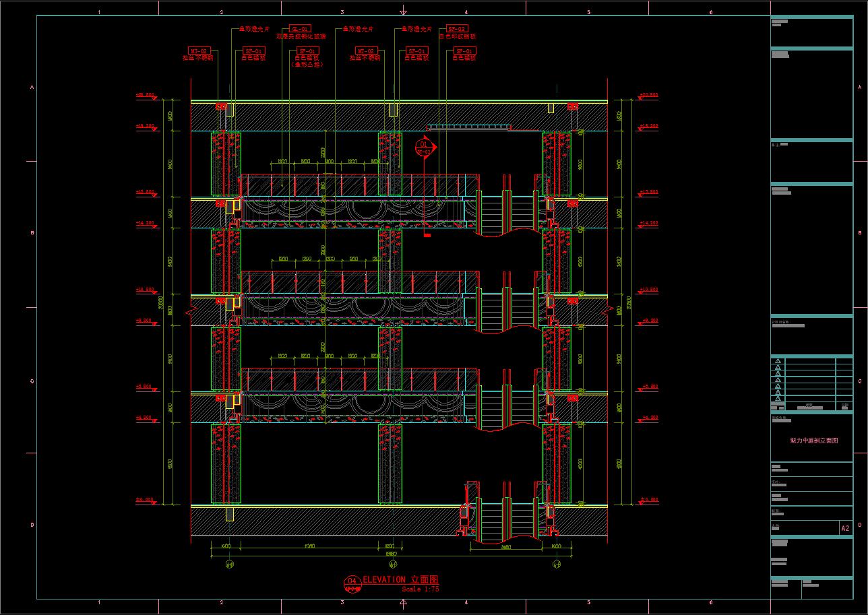Select the ±0.000 level marker on left

[145, 500]
